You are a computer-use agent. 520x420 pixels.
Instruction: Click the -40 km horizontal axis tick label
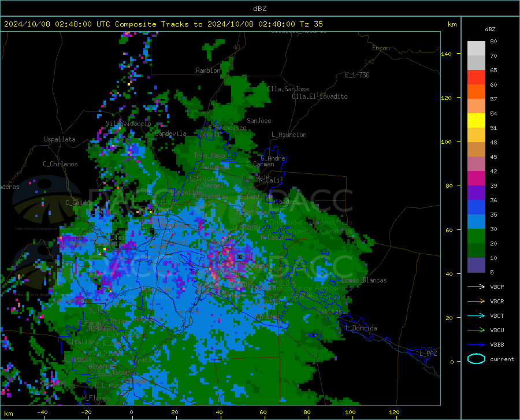tap(42, 412)
